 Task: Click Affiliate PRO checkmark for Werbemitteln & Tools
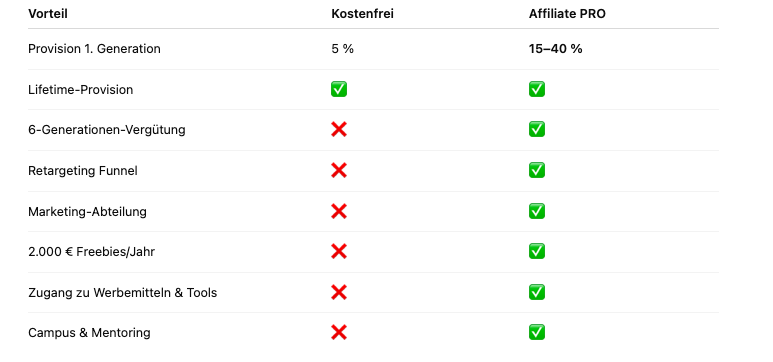click(537, 292)
